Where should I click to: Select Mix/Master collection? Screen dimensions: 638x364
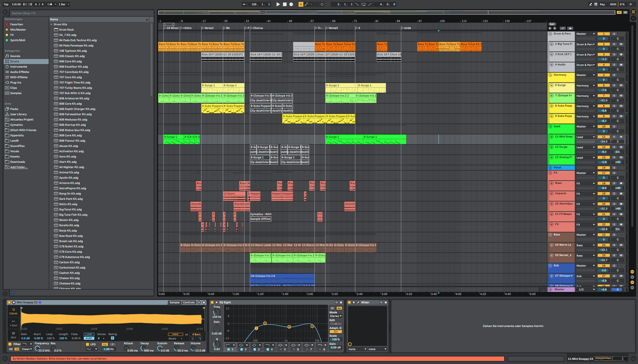pyautogui.click(x=18, y=29)
